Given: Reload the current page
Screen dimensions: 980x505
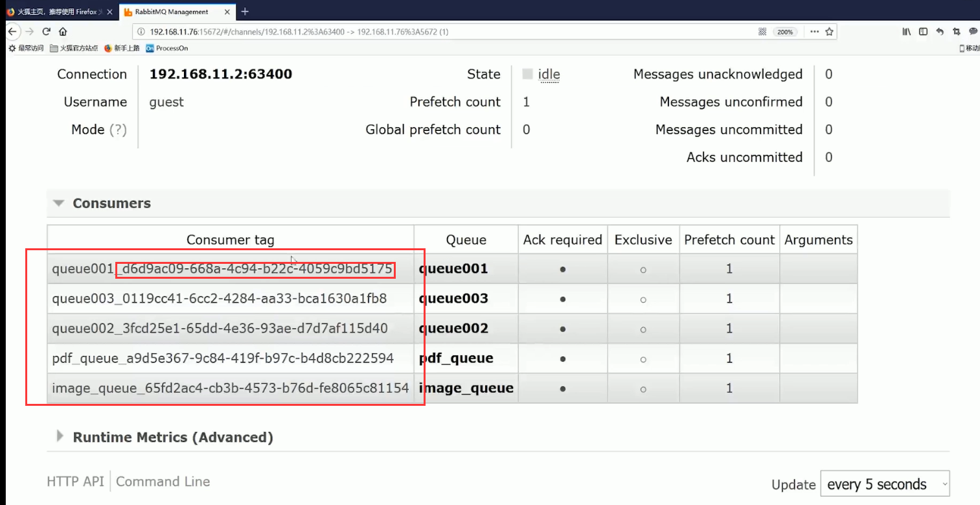Looking at the screenshot, I should click(x=47, y=31).
